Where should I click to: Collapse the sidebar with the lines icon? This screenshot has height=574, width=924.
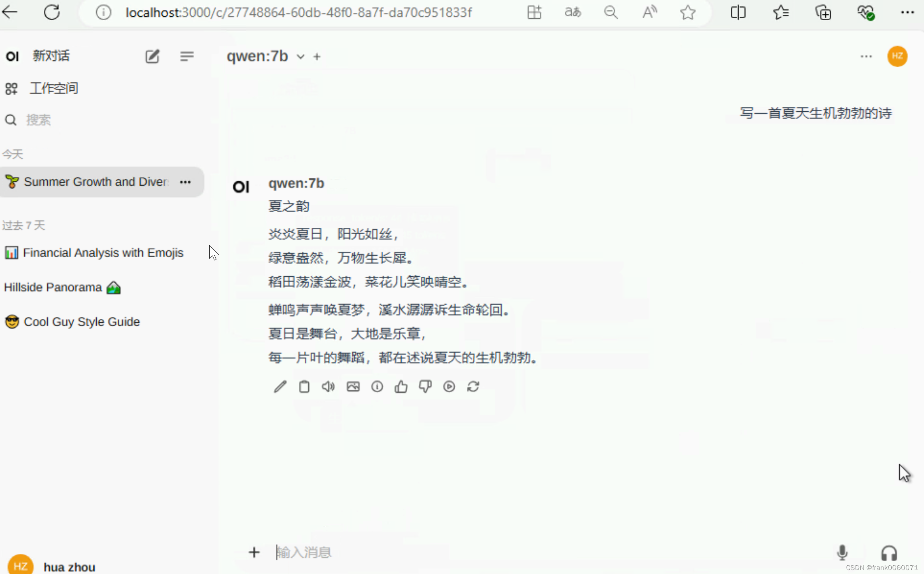coord(187,56)
